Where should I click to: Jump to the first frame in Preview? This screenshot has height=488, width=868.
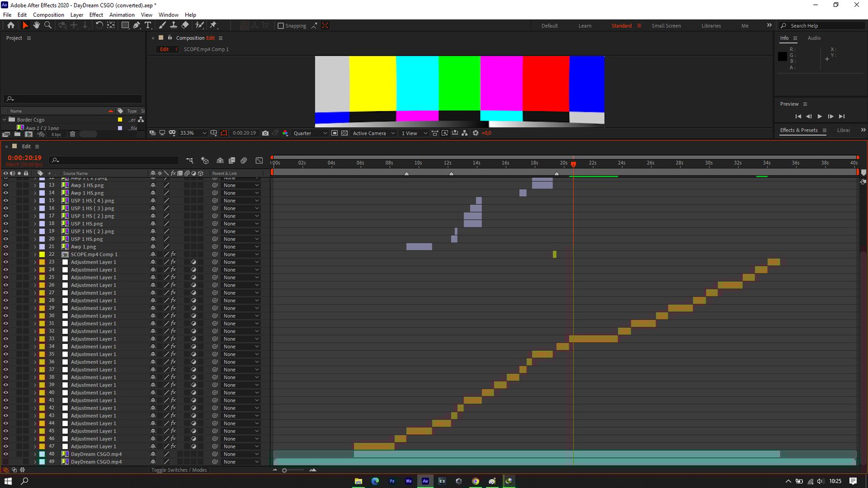click(798, 116)
